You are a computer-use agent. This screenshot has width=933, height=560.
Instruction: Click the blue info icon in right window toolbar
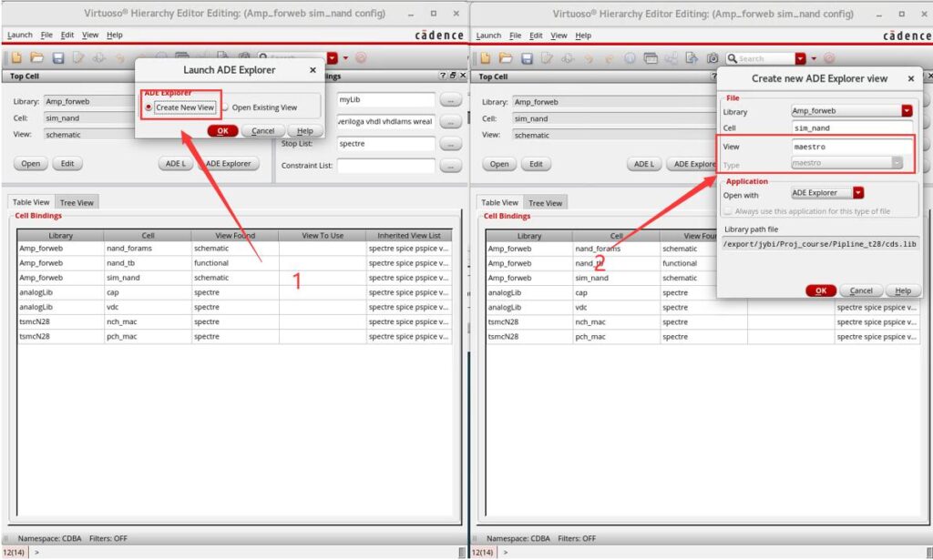click(x=630, y=58)
